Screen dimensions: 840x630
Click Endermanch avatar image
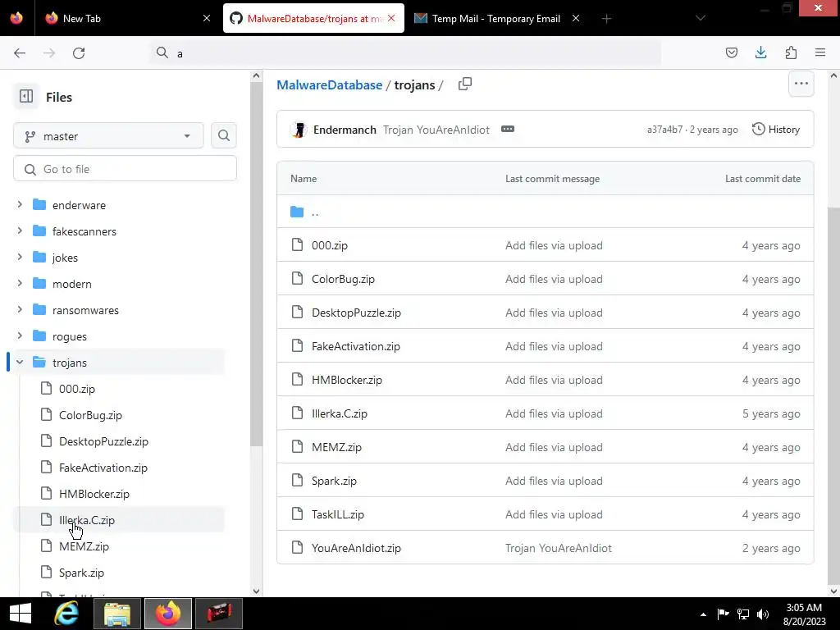click(x=299, y=130)
